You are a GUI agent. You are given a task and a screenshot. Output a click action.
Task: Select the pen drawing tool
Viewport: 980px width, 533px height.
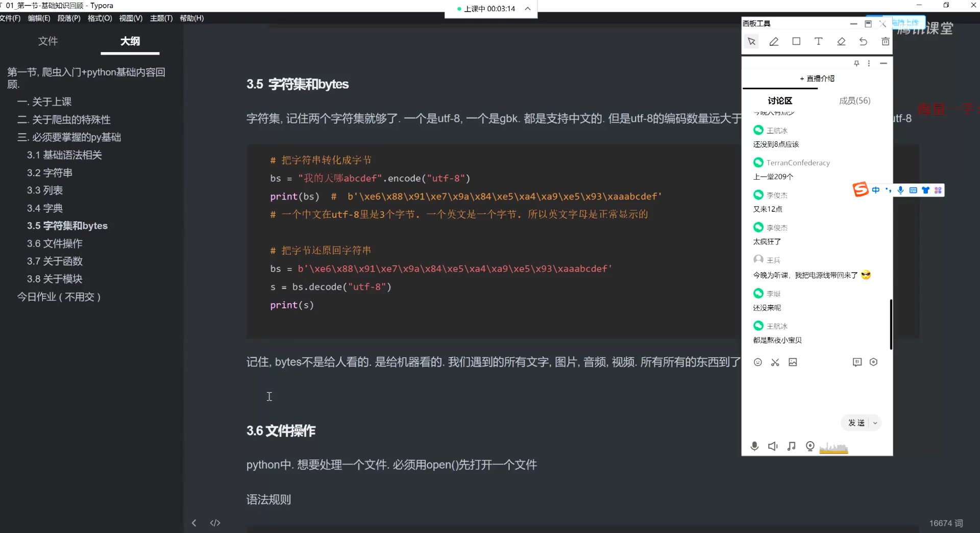pyautogui.click(x=774, y=41)
